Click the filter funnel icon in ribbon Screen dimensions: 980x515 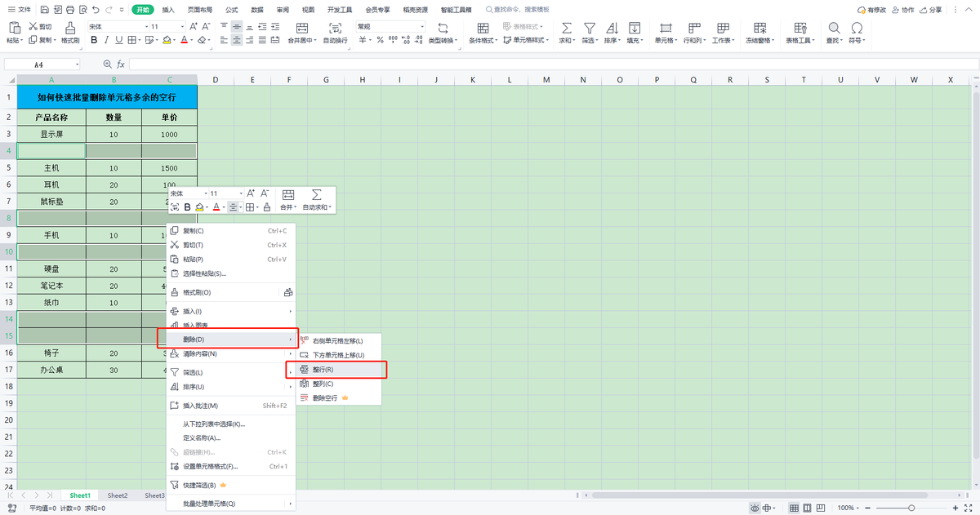(x=589, y=28)
